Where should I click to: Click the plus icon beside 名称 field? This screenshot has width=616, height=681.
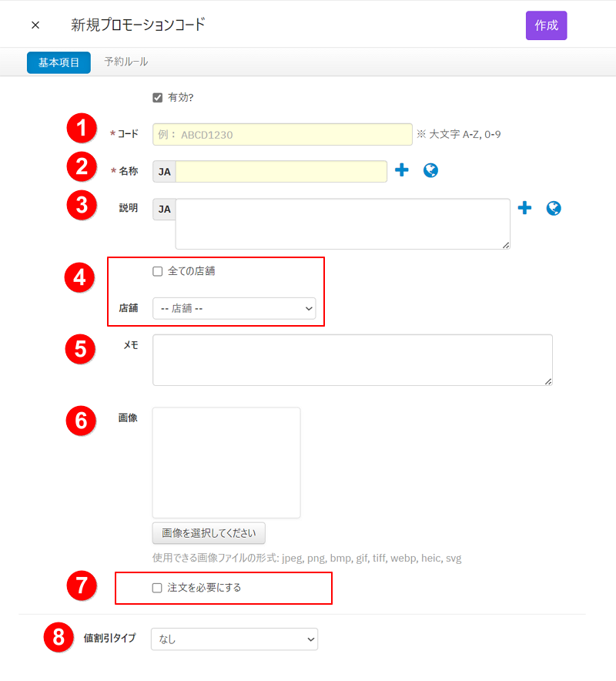(401, 171)
